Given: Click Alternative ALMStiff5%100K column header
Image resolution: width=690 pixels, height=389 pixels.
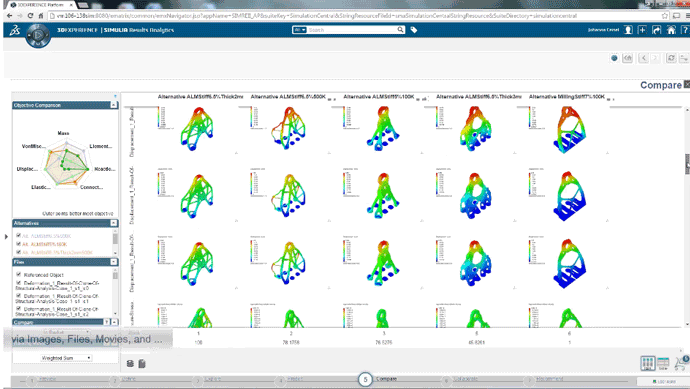Looking at the screenshot, I should (x=378, y=97).
